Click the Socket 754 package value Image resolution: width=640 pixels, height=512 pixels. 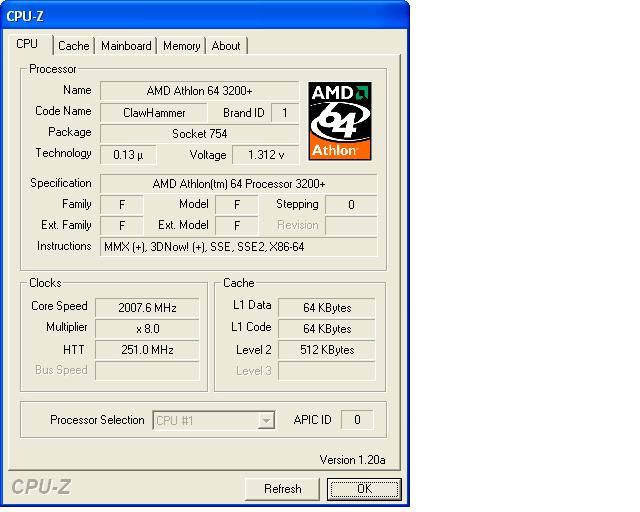[200, 134]
